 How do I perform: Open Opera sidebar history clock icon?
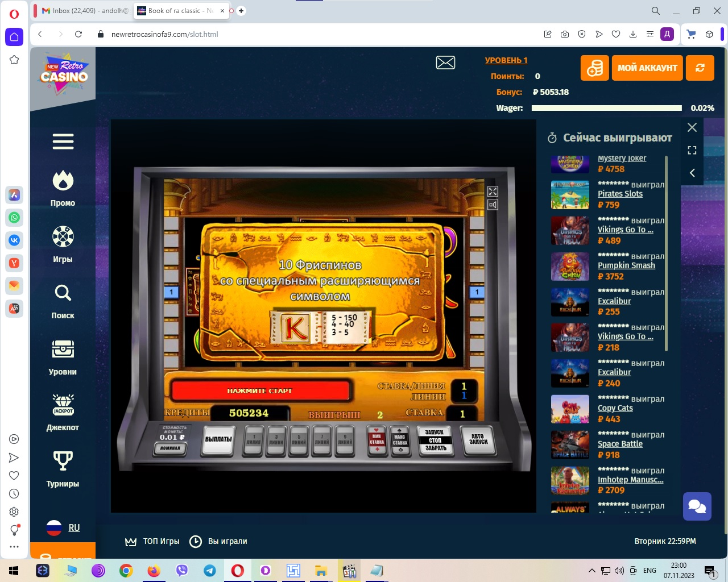pyautogui.click(x=14, y=494)
